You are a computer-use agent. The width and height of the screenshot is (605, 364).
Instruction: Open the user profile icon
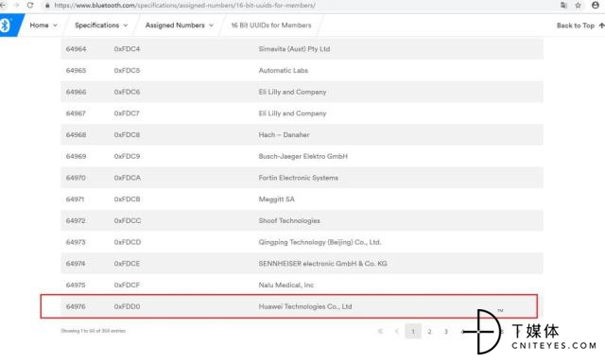[x=596, y=5]
